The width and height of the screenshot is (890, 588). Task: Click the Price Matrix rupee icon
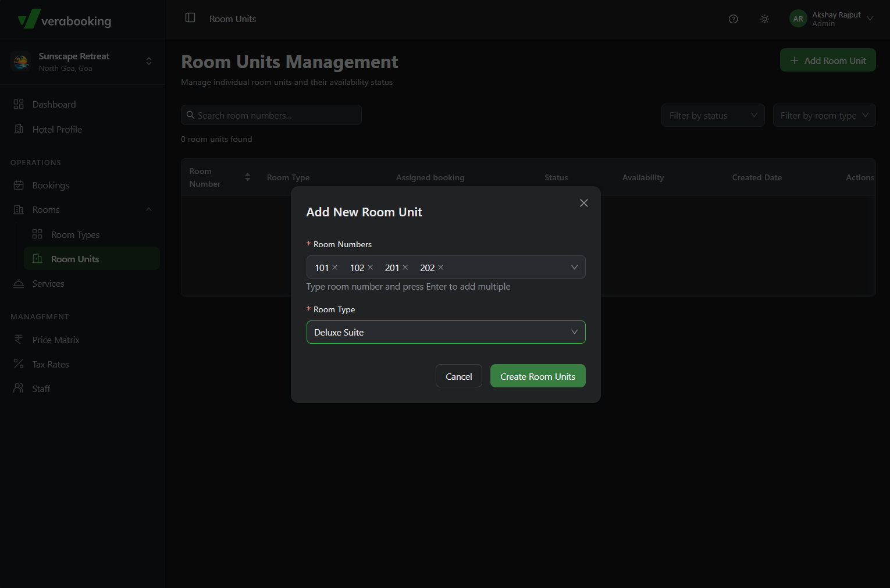[19, 339]
